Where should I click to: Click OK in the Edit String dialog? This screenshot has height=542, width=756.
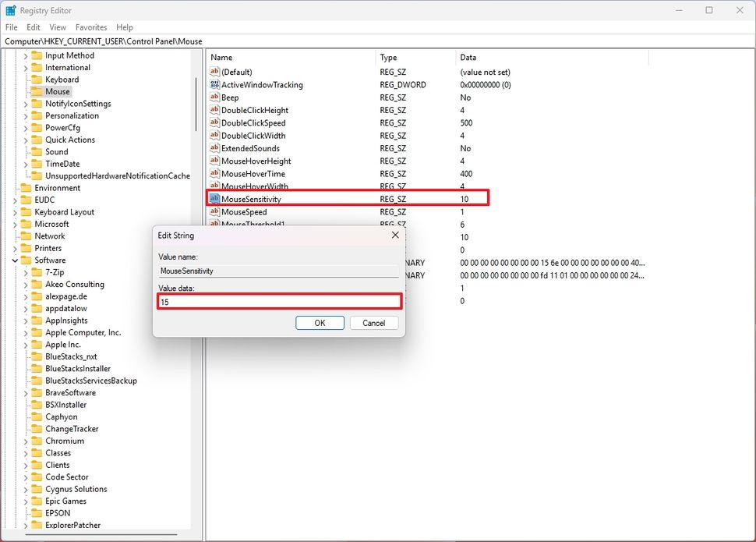pos(320,322)
